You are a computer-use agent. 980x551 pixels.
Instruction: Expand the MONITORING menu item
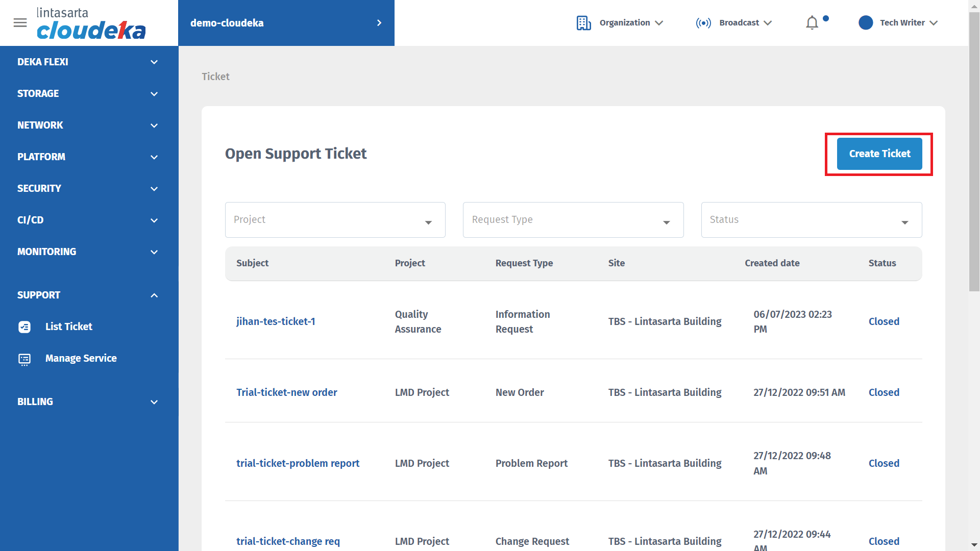154,252
